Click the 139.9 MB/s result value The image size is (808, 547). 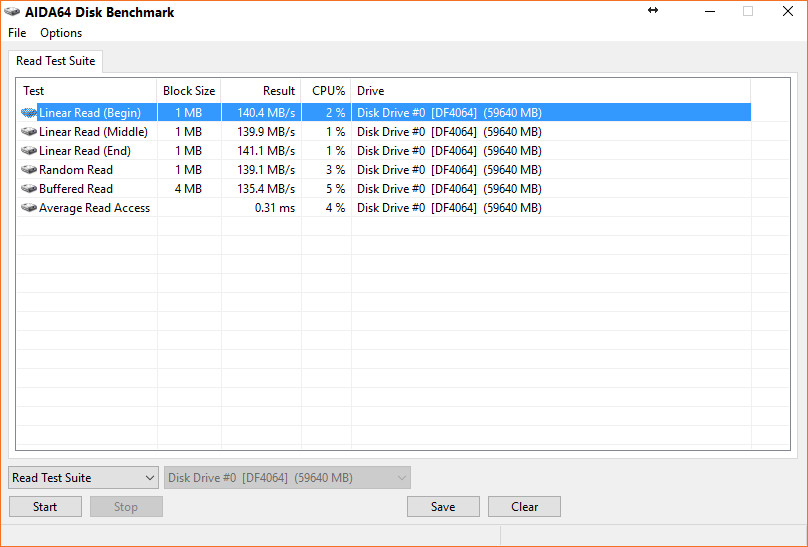click(266, 131)
